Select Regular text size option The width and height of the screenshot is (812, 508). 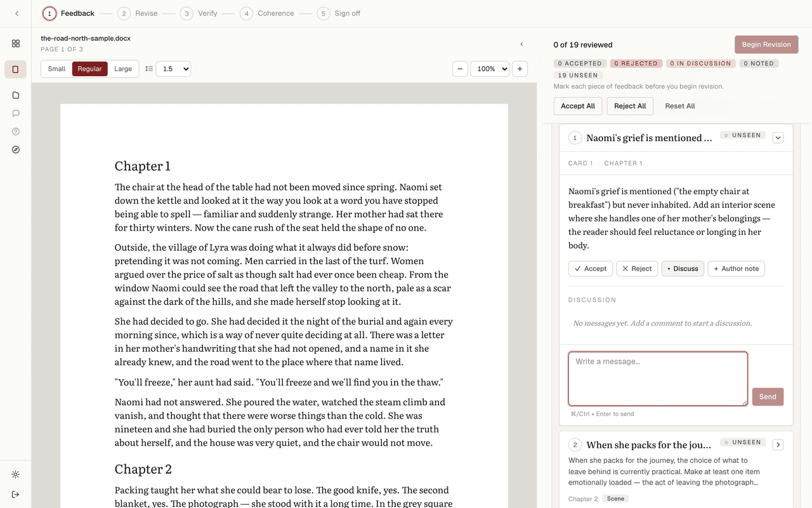(89, 69)
